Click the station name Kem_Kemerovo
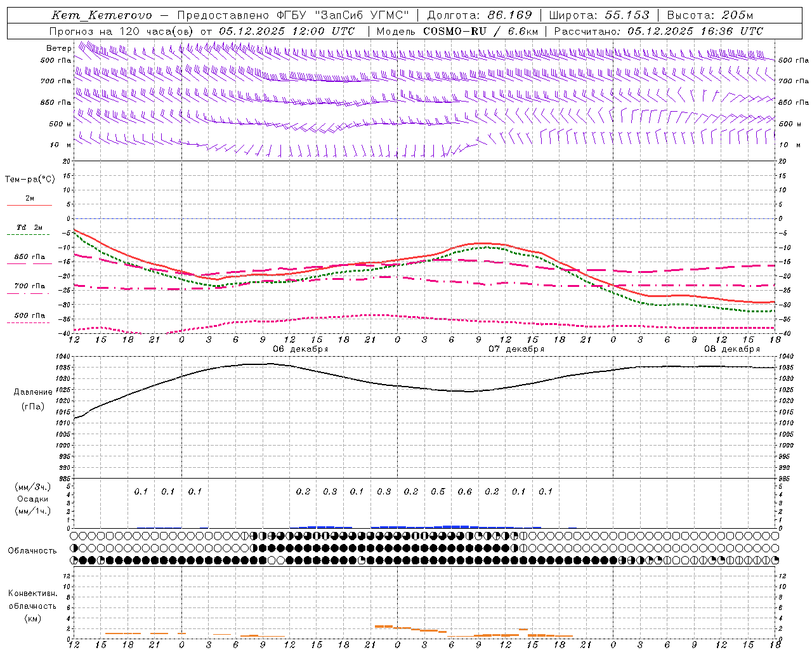The image size is (812, 650). tap(101, 15)
